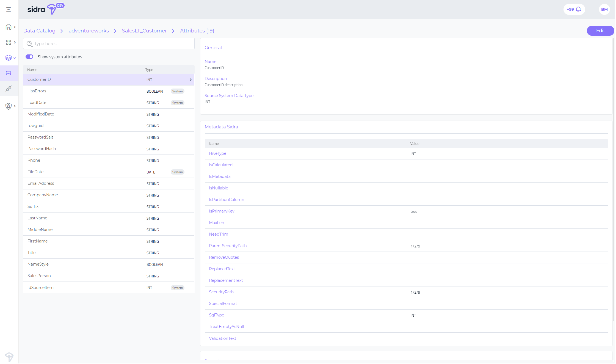
Task: Expand the security shield submenu arrow
Action: (15, 106)
